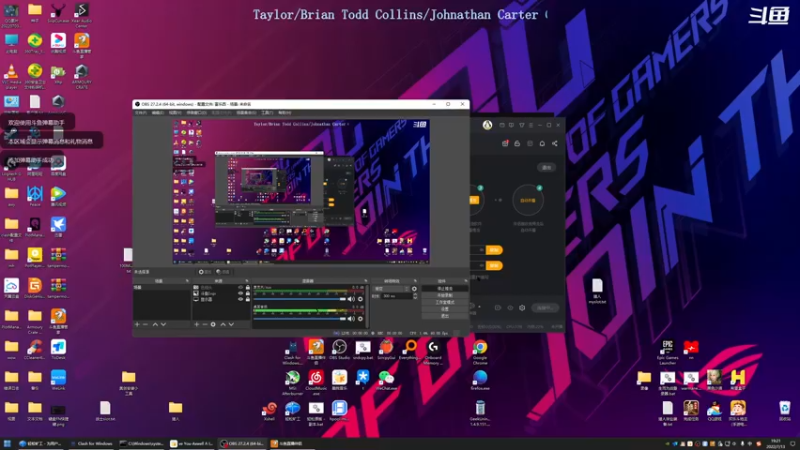The width and height of the screenshot is (800, 450).
Task: Click transition duration input field
Action: coord(396,296)
